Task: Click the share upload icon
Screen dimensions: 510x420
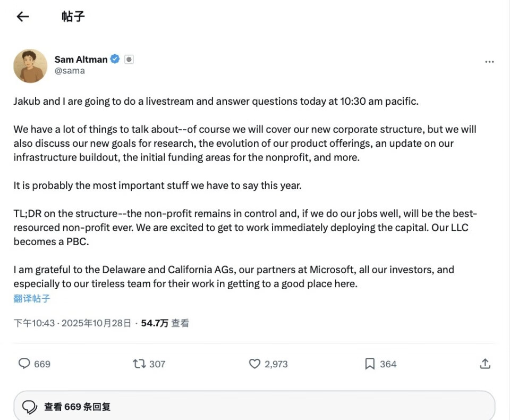Action: (484, 364)
